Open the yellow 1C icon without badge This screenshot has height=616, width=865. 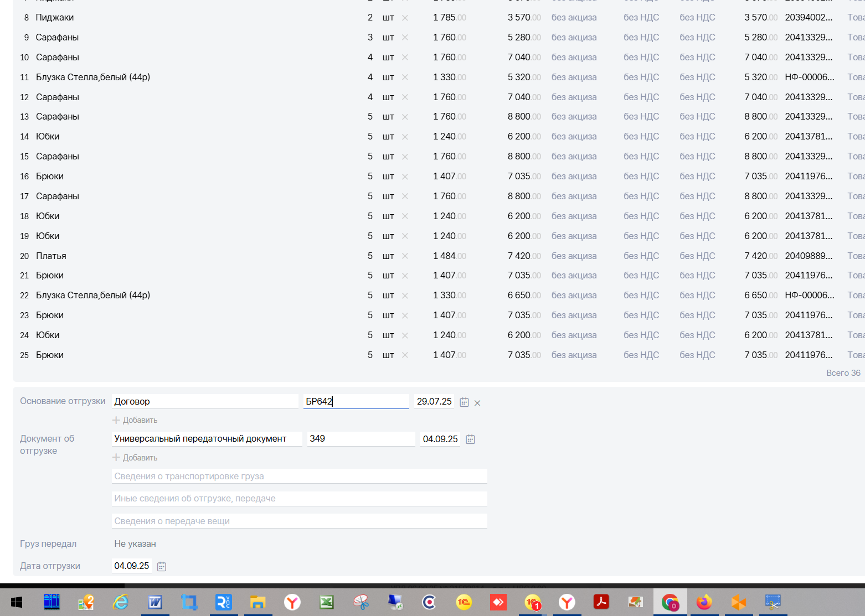click(x=464, y=602)
